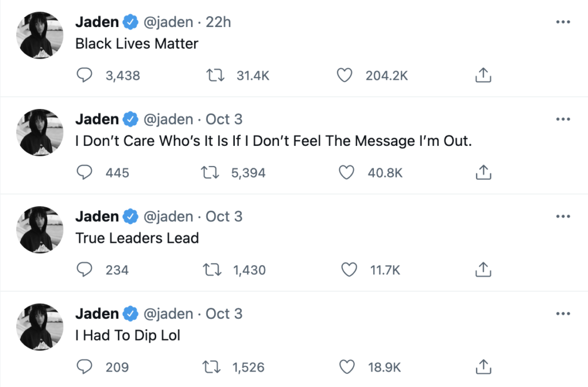
Task: Reply to the Black Lives Matter tweet
Action: coord(84,75)
